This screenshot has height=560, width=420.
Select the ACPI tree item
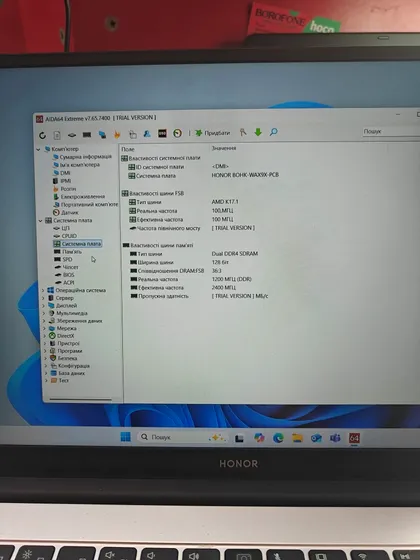coord(65,282)
